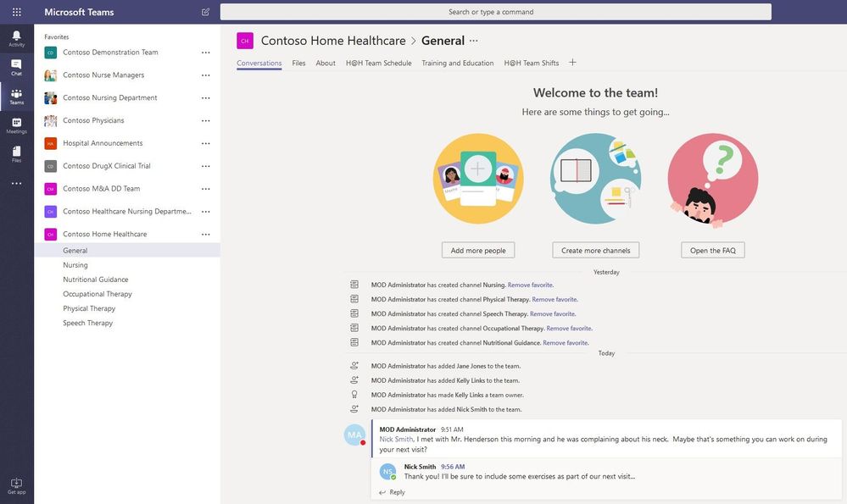Viewport: 847px width, 504px height.
Task: Click Contoso Home Healthcare header avatar
Action: 245,41
